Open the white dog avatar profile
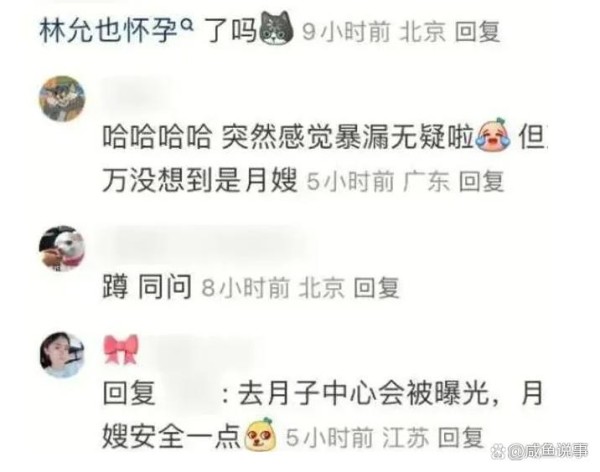Image resolution: width=600 pixels, height=472 pixels. coord(62,248)
